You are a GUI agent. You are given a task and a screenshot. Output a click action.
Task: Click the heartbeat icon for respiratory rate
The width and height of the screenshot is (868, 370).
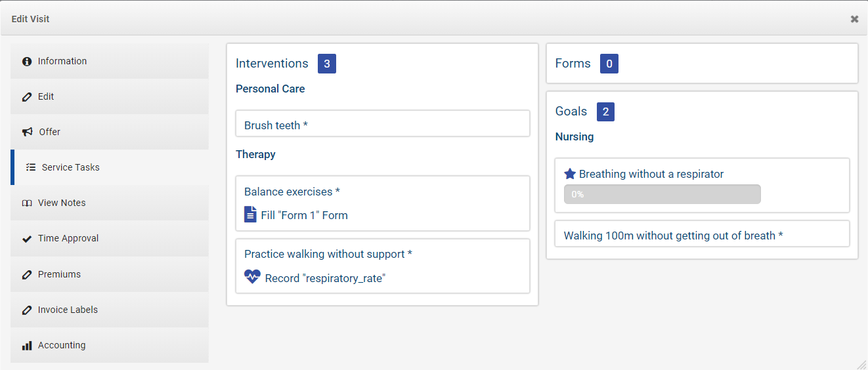pos(252,277)
